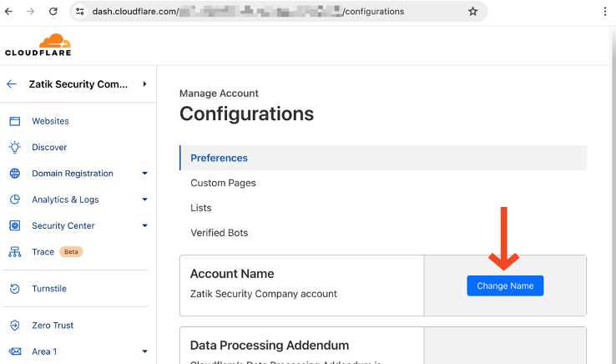616x364 pixels.
Task: Click the Zero Trust shield icon
Action: (14, 325)
